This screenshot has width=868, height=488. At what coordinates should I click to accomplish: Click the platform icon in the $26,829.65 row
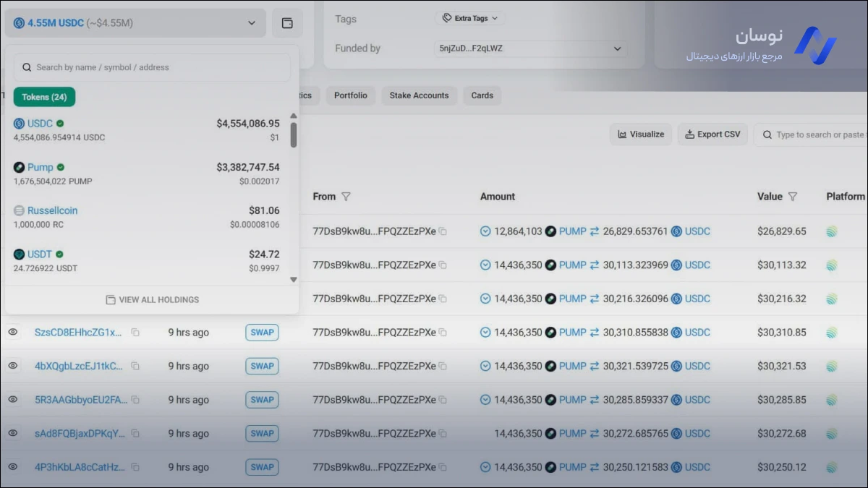(x=833, y=231)
